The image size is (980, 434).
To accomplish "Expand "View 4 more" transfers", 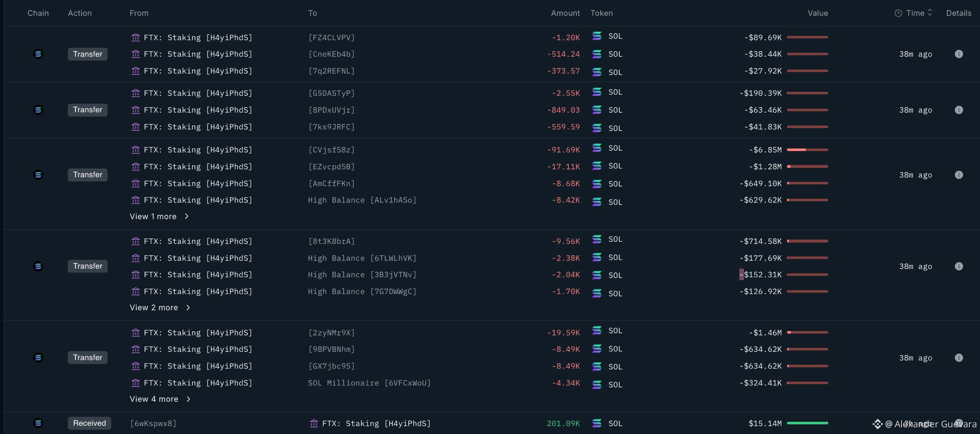I will pos(160,399).
